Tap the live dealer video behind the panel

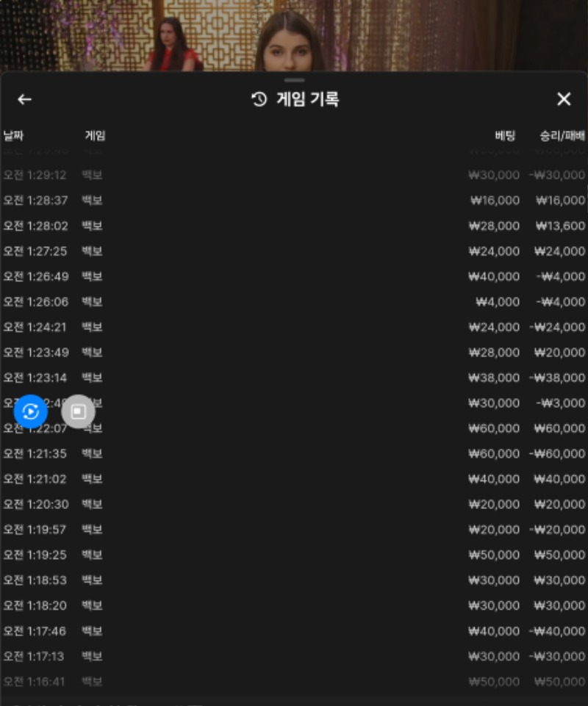294,35
